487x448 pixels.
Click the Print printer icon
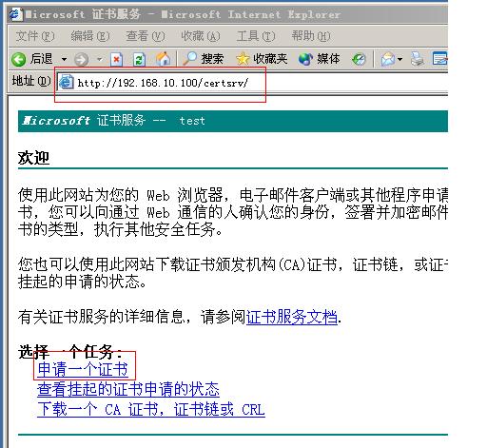(418, 59)
